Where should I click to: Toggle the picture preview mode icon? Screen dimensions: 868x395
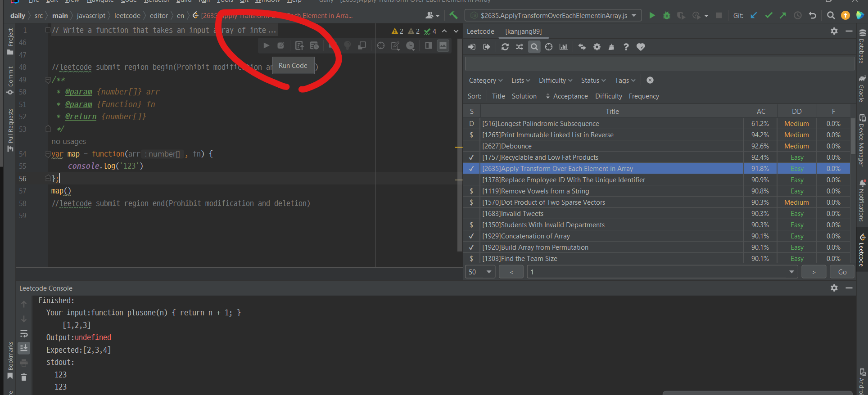click(443, 45)
